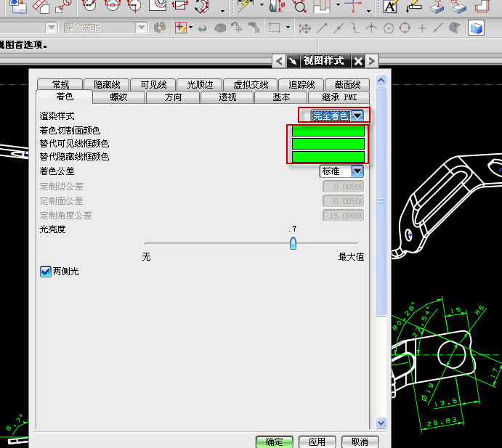Viewport: 502px width, 448px height.
Task: Cancel with the 取消 button
Action: click(360, 442)
